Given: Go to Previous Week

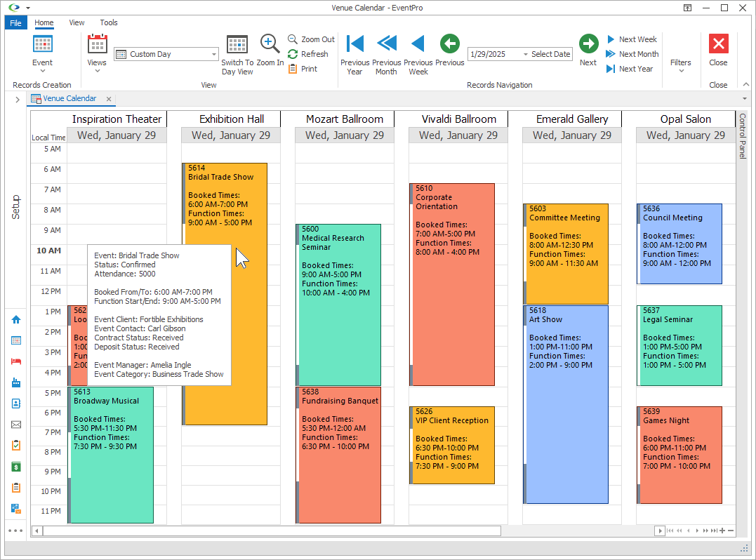Looking at the screenshot, I should [418, 55].
